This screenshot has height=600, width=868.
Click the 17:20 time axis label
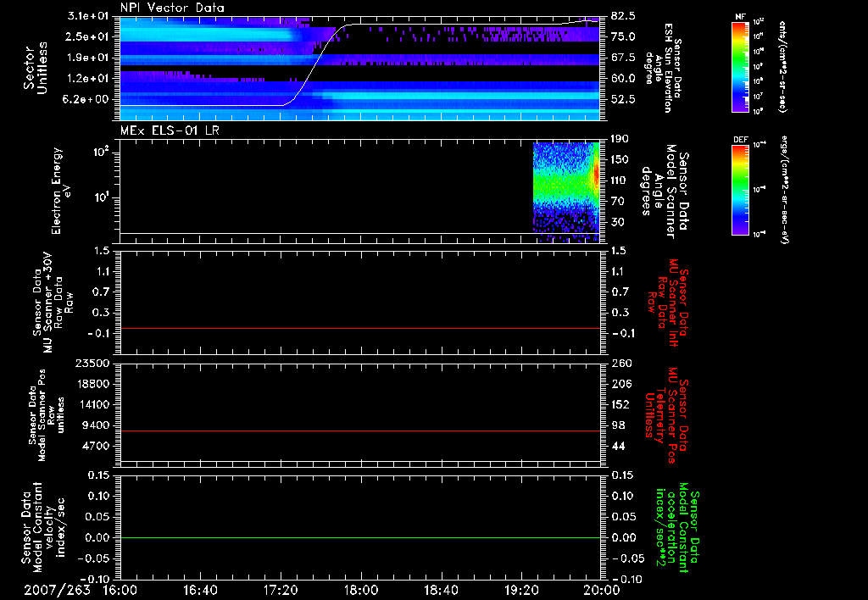pos(281,590)
